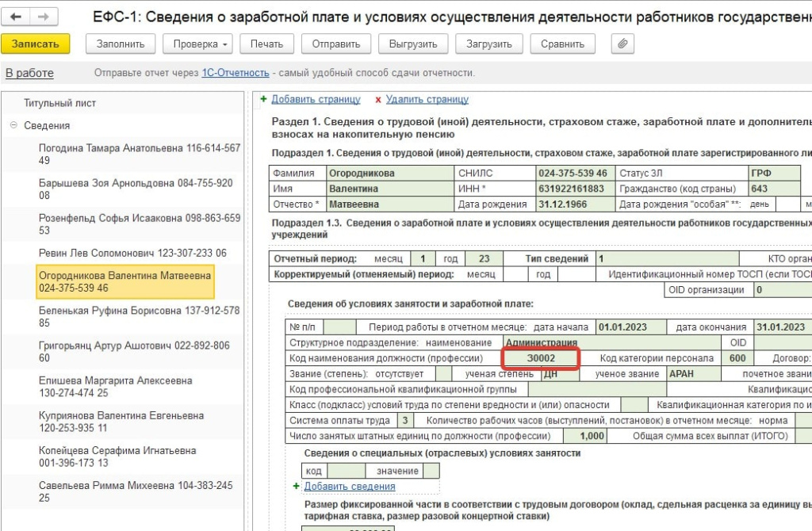Screen dimensions: 812x531
Task: Click the position code field 30002
Action: 541,358
